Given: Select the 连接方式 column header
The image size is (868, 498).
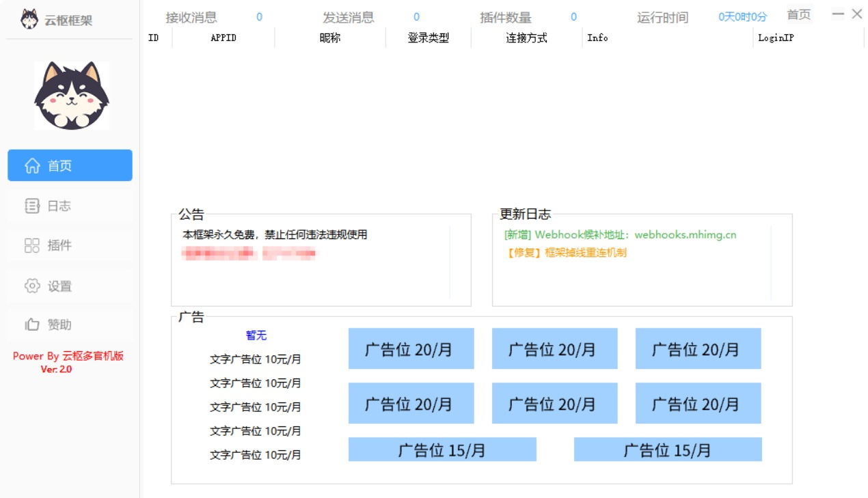Looking at the screenshot, I should coord(526,38).
